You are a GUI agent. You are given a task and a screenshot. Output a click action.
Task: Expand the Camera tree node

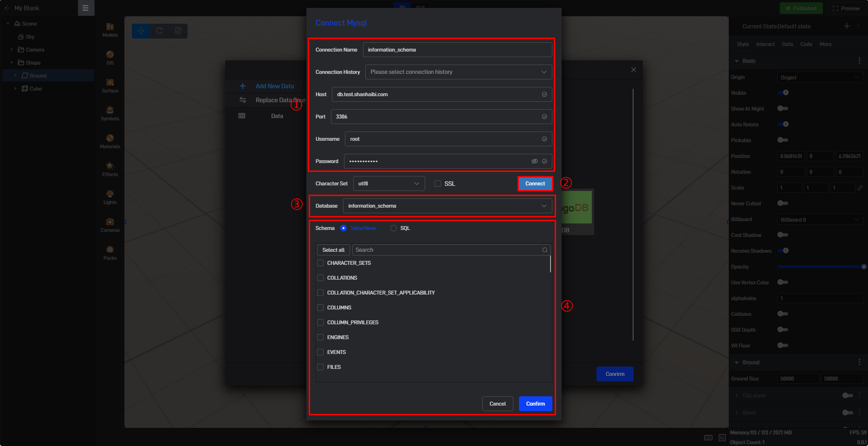(x=12, y=50)
